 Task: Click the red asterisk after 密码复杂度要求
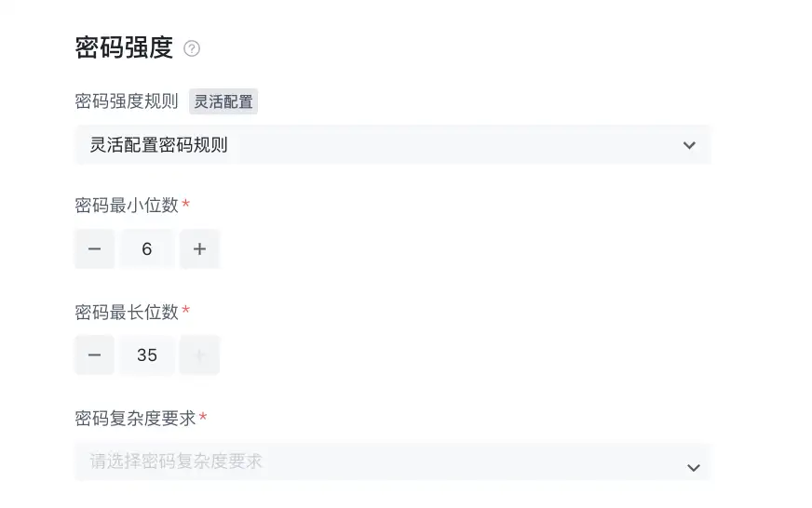(203, 416)
